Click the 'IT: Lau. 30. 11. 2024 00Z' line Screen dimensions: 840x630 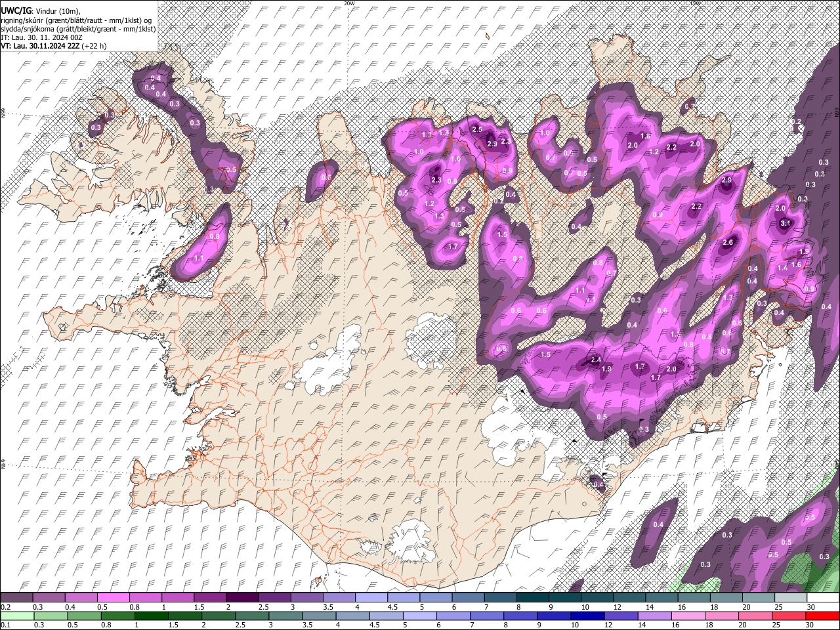[x=41, y=37]
